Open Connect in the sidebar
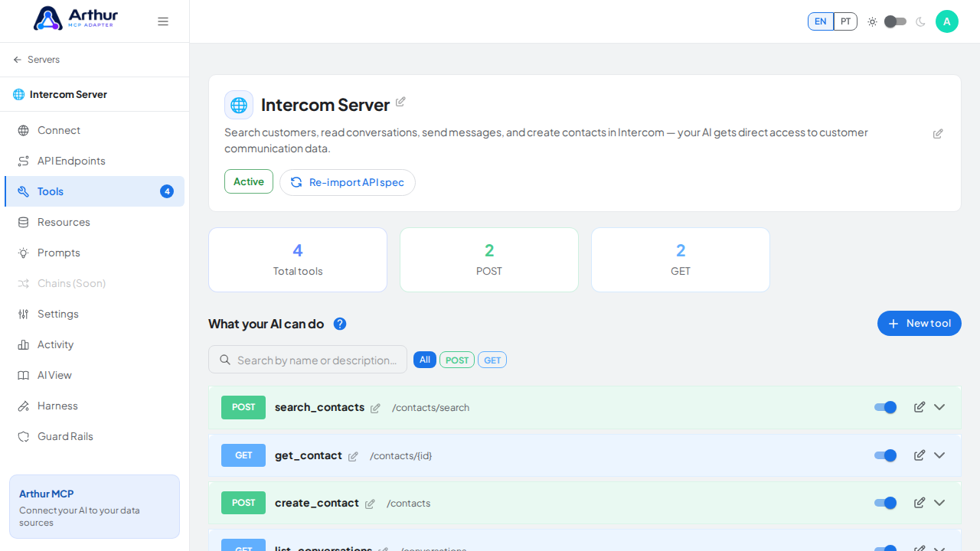 (95, 130)
